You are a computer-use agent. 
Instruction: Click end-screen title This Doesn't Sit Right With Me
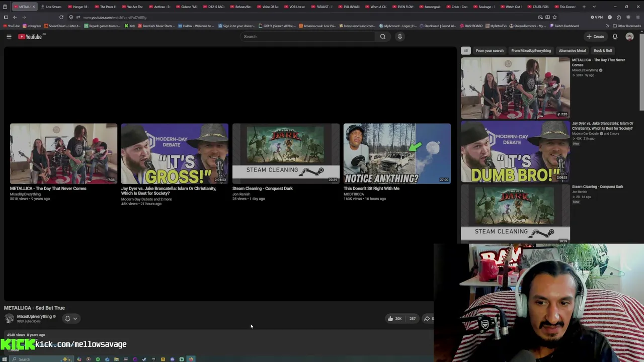371,189
